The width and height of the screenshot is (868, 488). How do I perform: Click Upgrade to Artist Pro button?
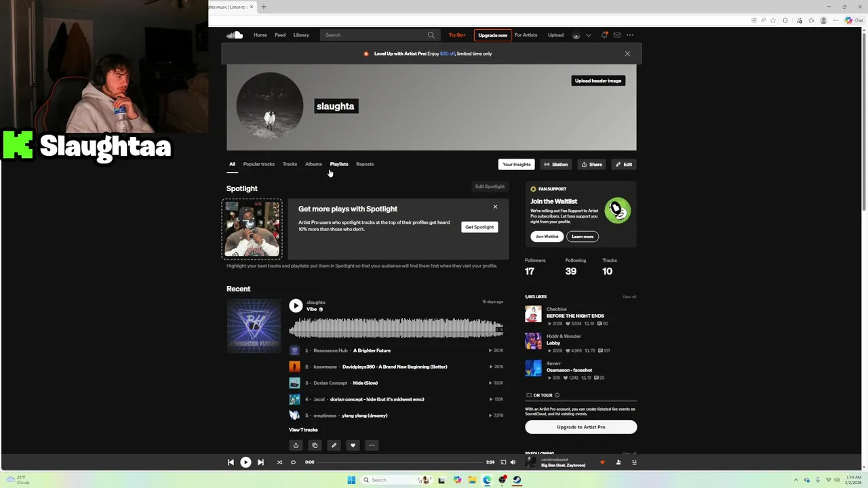(581, 427)
